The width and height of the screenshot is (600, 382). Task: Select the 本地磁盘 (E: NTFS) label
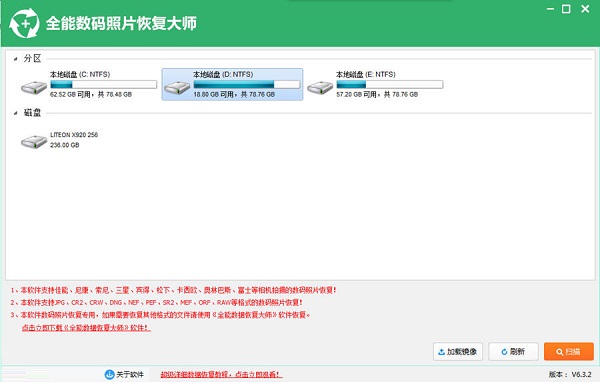click(366, 74)
